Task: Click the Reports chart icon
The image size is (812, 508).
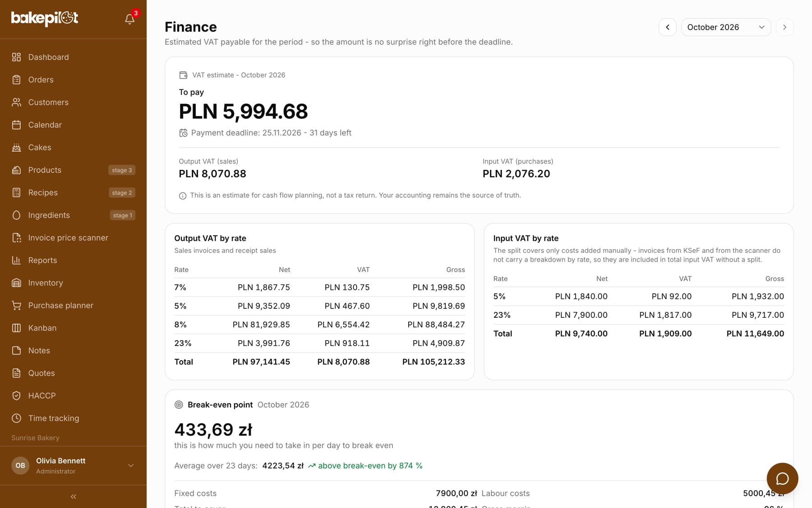Action: [17, 260]
